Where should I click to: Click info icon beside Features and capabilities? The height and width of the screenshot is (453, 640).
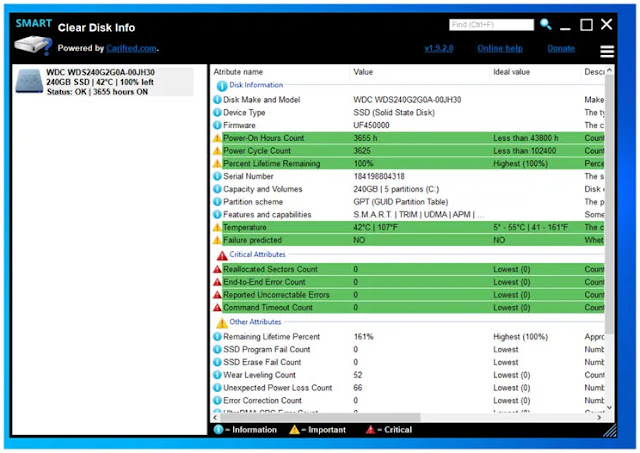(218, 214)
